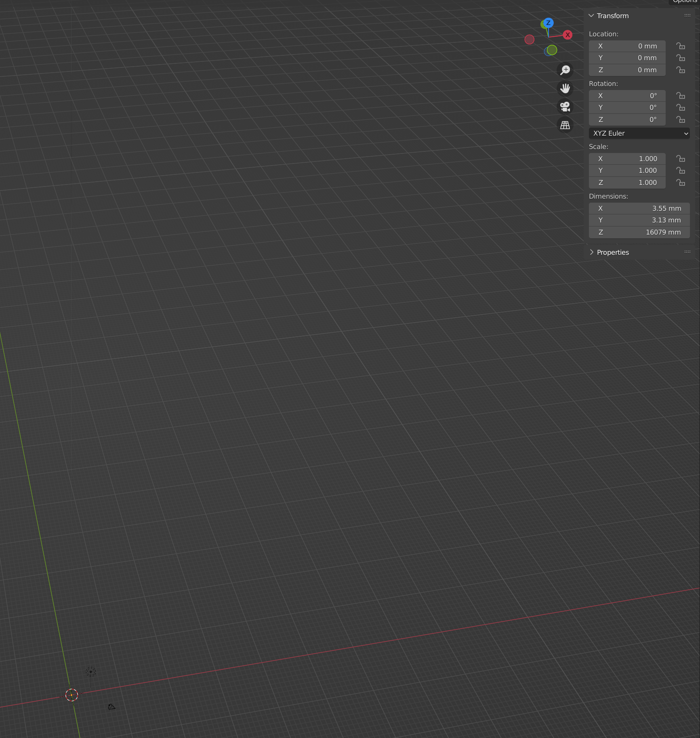Viewport: 700px width, 738px height.
Task: Select the Move View hand icon
Action: (565, 88)
